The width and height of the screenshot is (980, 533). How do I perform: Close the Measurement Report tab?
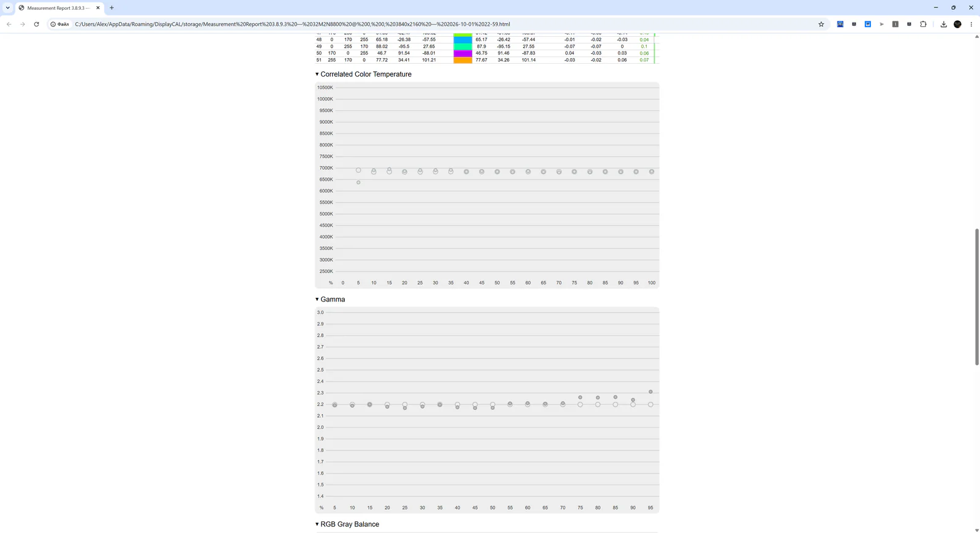pos(98,8)
